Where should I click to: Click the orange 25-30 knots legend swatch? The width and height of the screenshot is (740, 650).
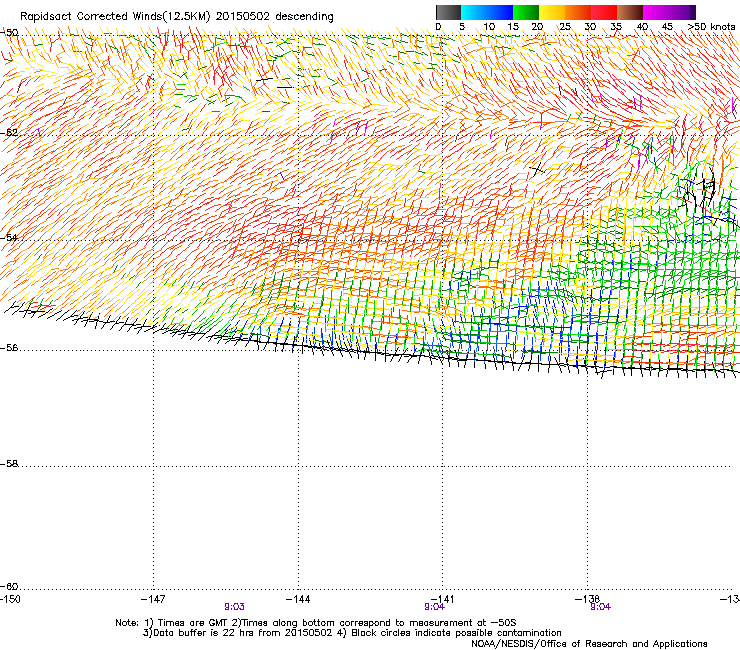click(x=578, y=12)
